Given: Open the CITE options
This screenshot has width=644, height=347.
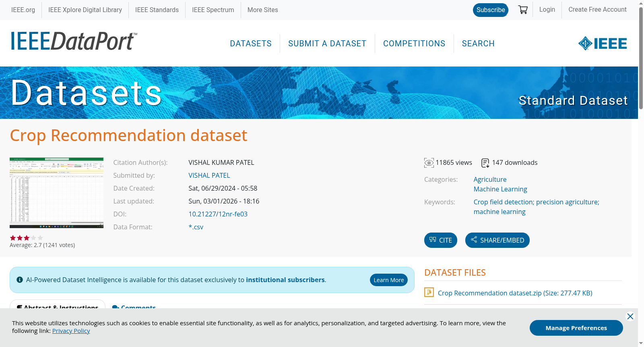Looking at the screenshot, I should pos(441,240).
